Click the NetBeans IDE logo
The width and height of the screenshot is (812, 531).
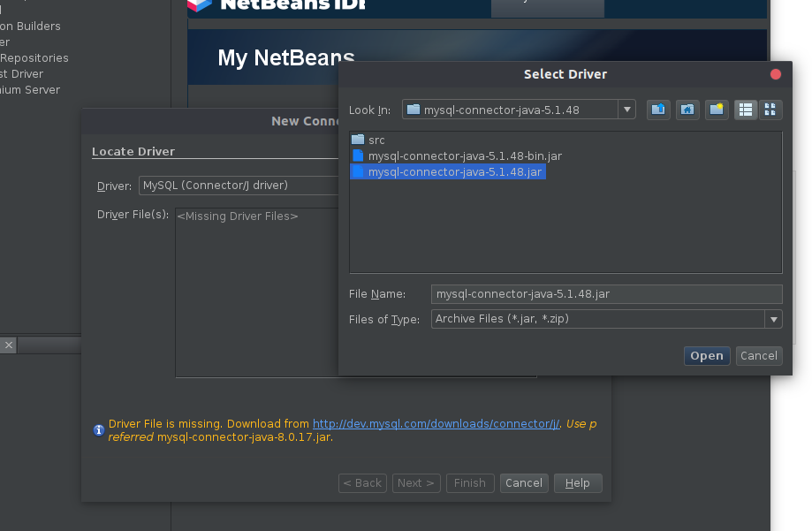277,5
